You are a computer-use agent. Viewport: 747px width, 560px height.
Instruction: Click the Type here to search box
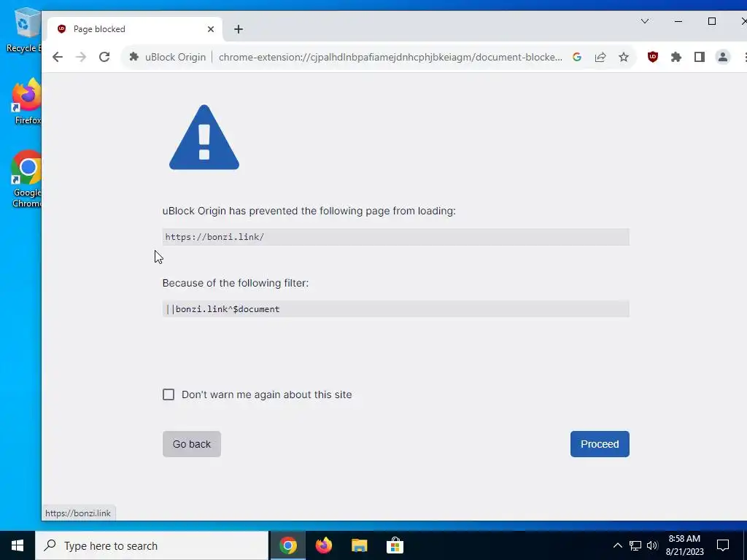click(x=152, y=545)
